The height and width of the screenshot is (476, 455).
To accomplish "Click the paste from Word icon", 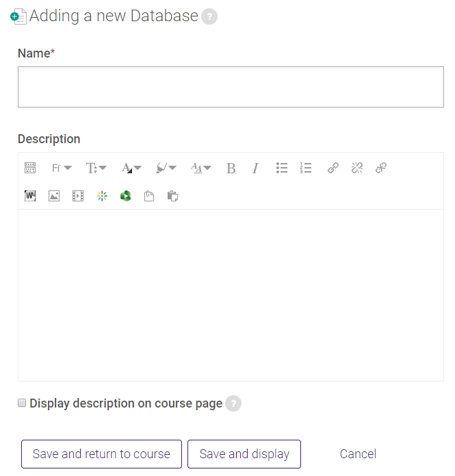I will [x=30, y=196].
